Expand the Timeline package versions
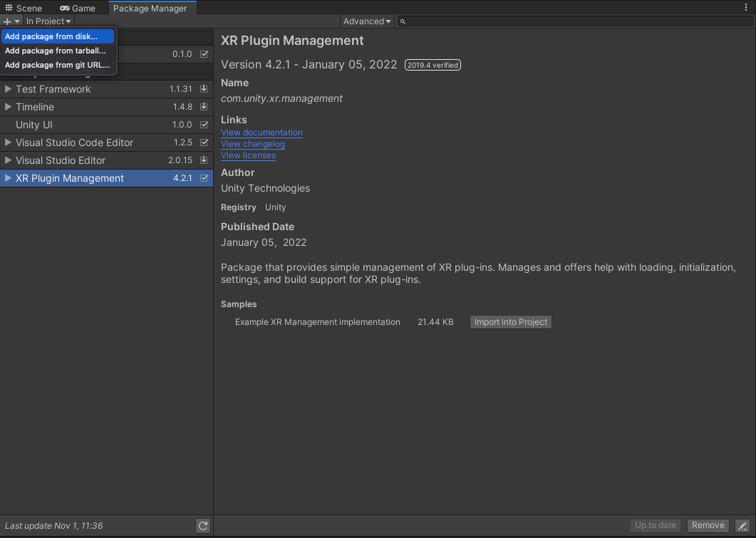Image resolution: width=756 pixels, height=538 pixels. (x=9, y=107)
